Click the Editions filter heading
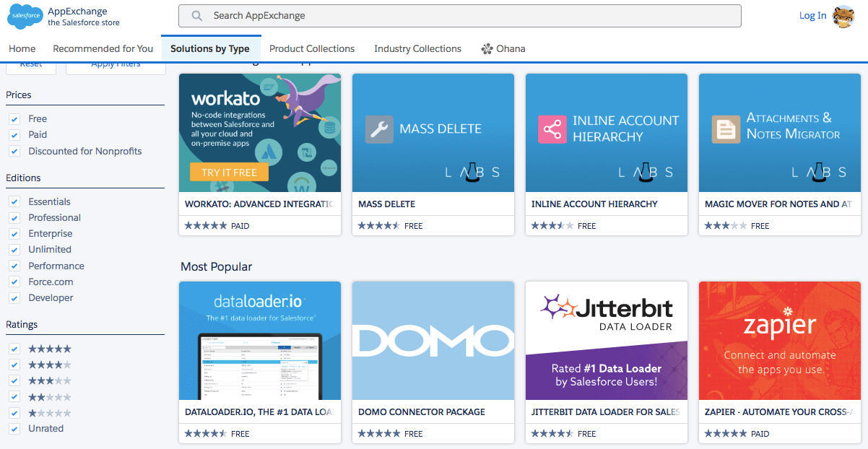The height and width of the screenshot is (449, 868). (23, 178)
